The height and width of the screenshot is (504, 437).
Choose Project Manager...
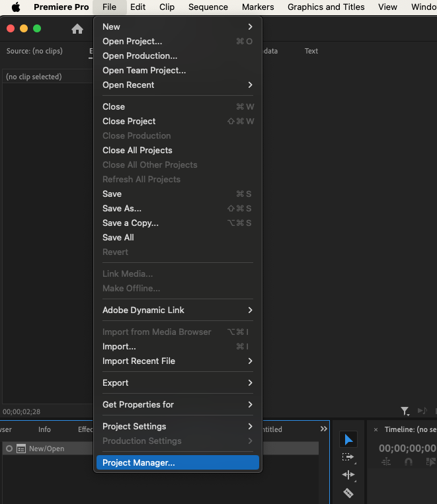pyautogui.click(x=178, y=462)
